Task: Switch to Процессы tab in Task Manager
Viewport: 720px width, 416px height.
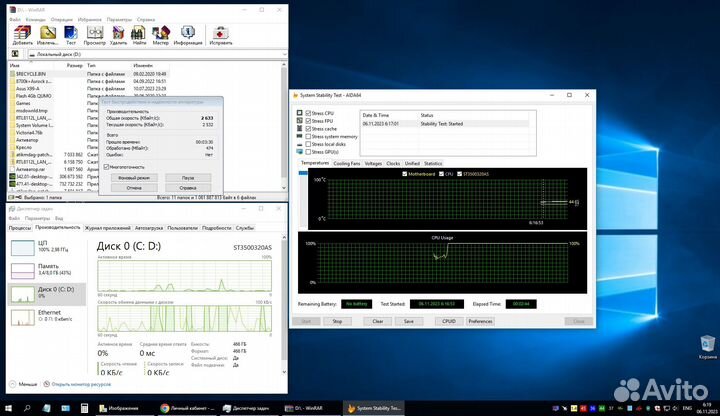Action: click(x=20, y=228)
